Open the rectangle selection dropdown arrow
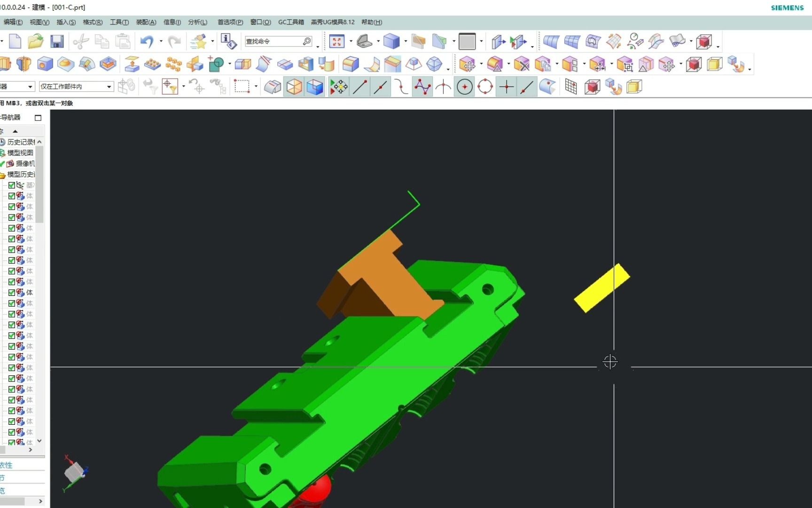This screenshot has height=508, width=812. click(256, 87)
